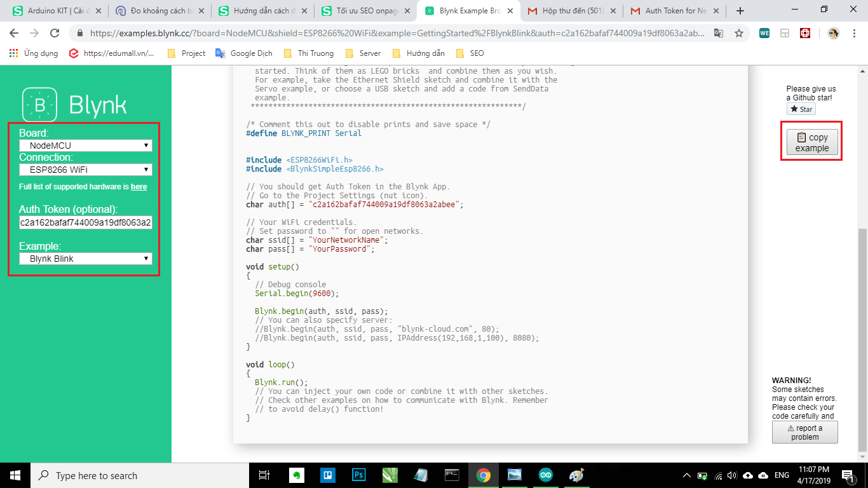868x488 pixels.
Task: Open the Photos app on the taskbar
Action: [515, 475]
